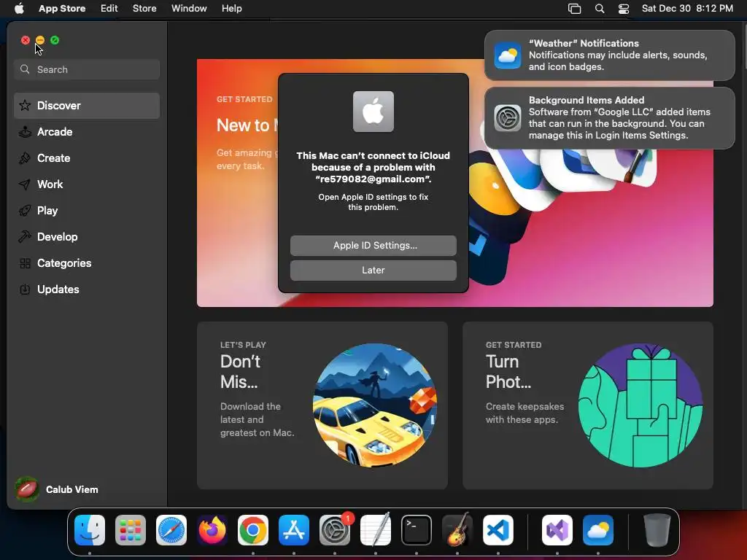
Task: Click the App Store search field
Action: (x=87, y=69)
